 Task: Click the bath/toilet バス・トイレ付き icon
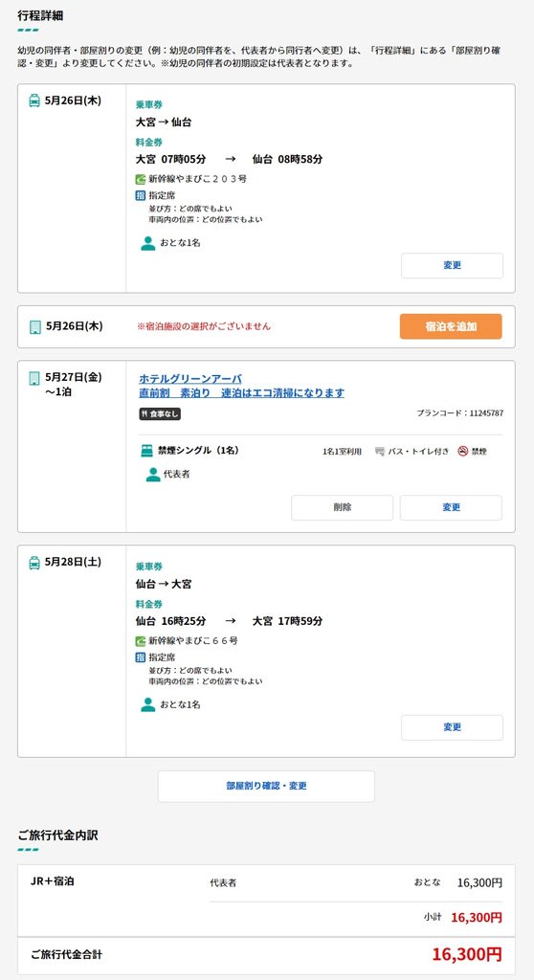[380, 452]
